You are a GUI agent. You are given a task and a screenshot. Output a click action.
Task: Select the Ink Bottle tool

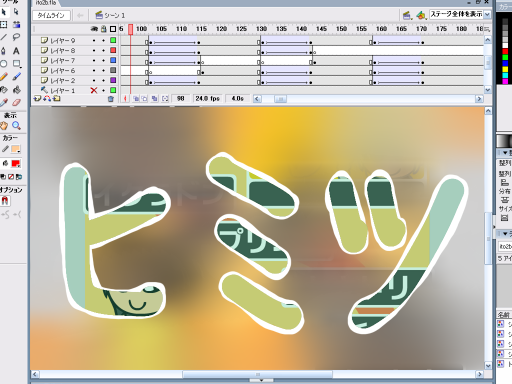[4, 90]
